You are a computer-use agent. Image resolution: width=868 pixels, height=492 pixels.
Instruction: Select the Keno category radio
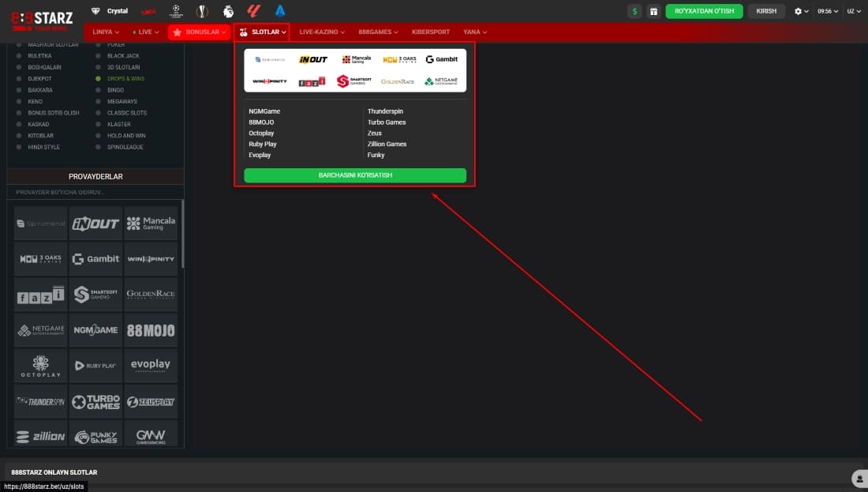19,101
